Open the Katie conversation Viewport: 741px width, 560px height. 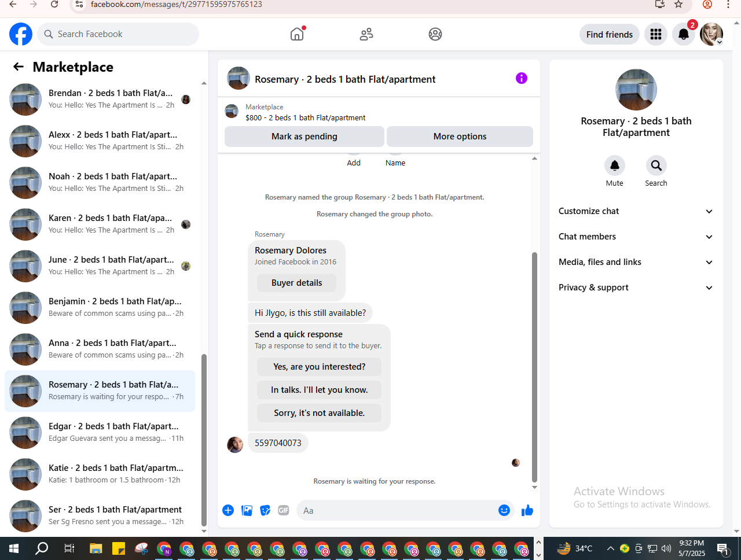[x=100, y=474]
